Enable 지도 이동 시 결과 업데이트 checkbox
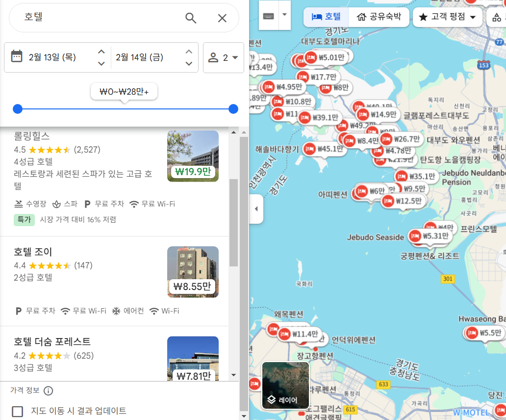 [x=18, y=411]
